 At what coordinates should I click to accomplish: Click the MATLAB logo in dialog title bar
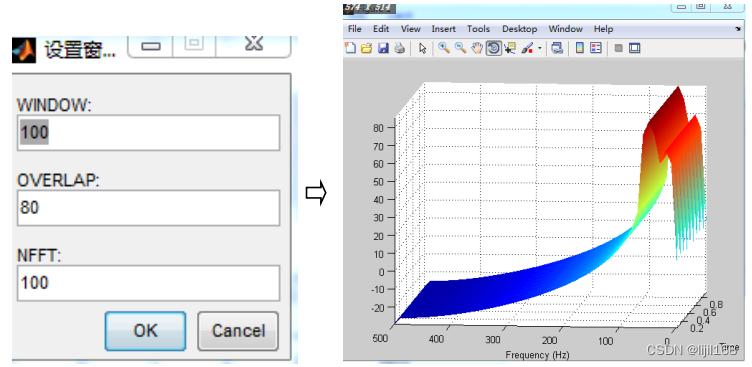tap(24, 50)
